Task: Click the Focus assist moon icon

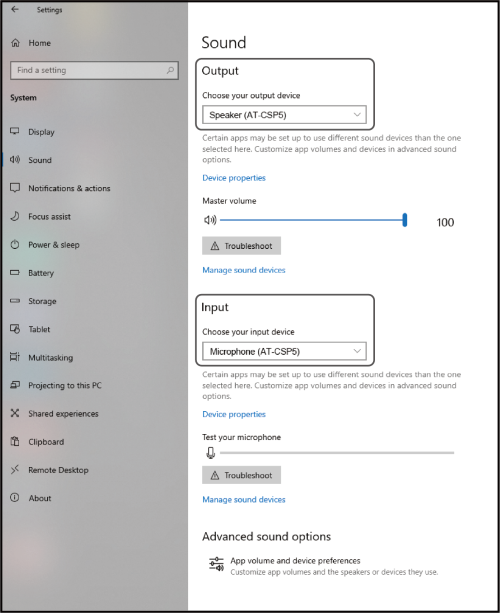Action: tap(14, 216)
